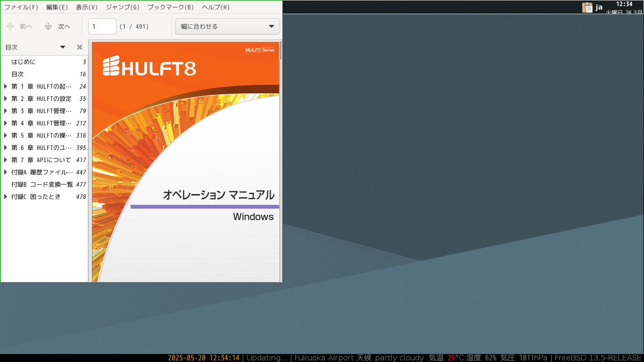Viewport: 644px width, 362px height.
Task: Open the ブックマーク(B) menu
Action: pyautogui.click(x=171, y=7)
